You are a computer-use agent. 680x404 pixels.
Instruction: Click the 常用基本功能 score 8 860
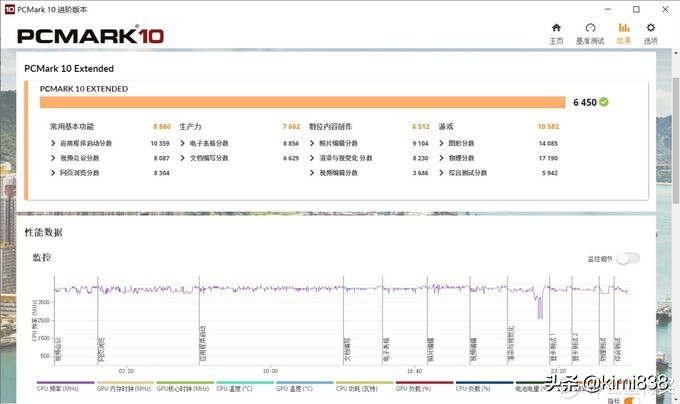(x=162, y=127)
